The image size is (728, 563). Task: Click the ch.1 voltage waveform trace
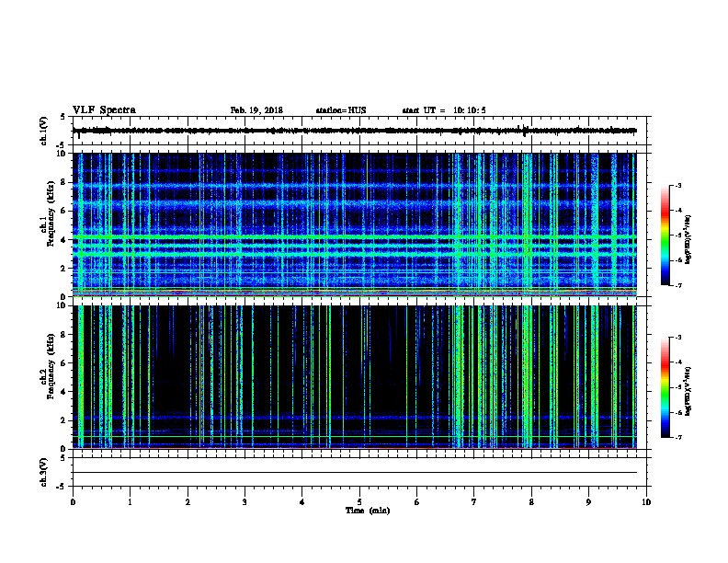(x=355, y=131)
